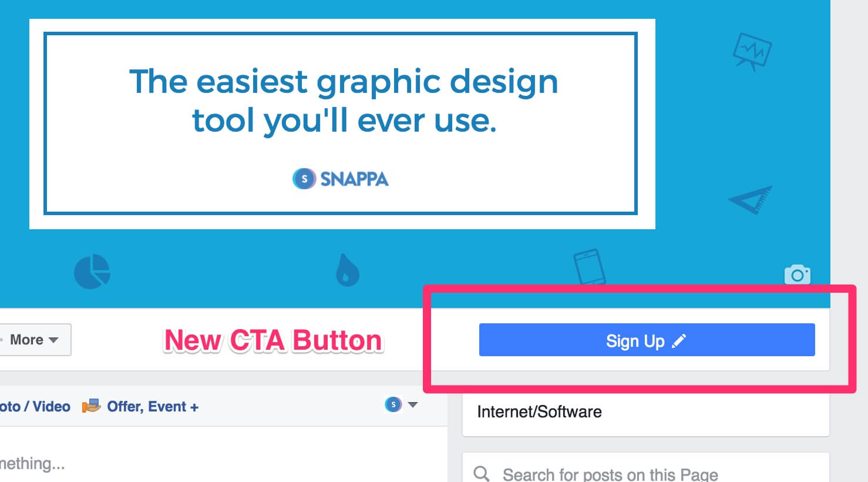Select the Offer, Event + tab
The height and width of the screenshot is (482, 868).
tap(152, 407)
